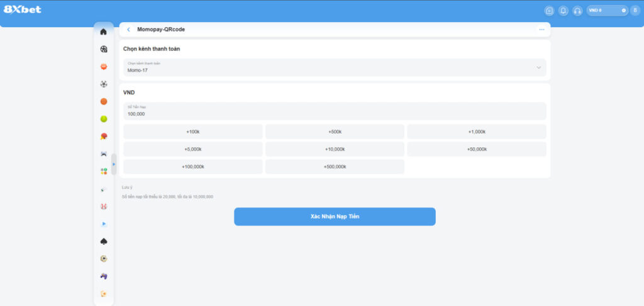Open customer support headphones icon
The width and height of the screenshot is (644, 306).
[577, 11]
